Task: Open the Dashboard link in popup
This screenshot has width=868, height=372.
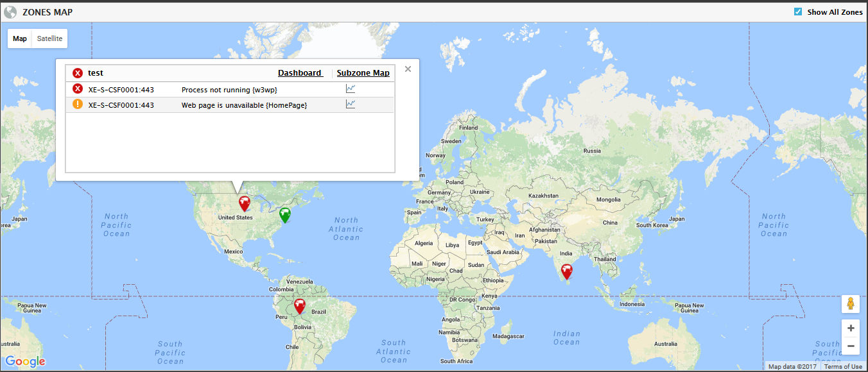Action: pyautogui.click(x=300, y=73)
